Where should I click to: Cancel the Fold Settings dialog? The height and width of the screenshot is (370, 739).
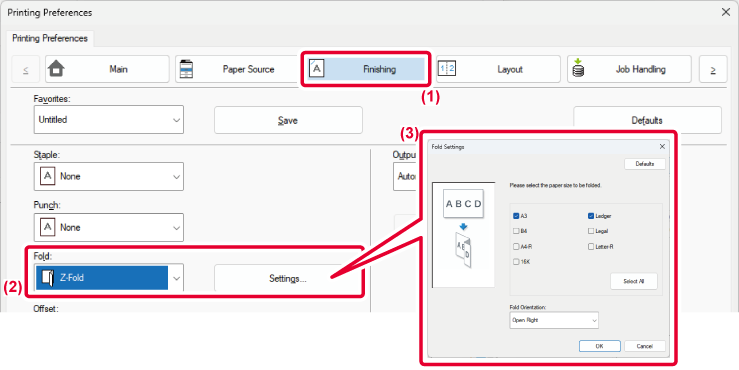point(645,346)
